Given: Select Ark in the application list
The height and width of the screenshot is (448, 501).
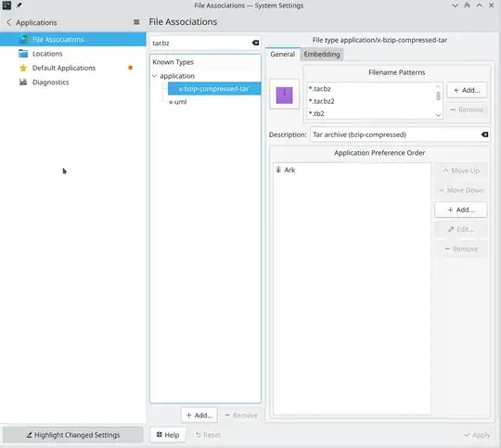Looking at the screenshot, I should [x=352, y=170].
